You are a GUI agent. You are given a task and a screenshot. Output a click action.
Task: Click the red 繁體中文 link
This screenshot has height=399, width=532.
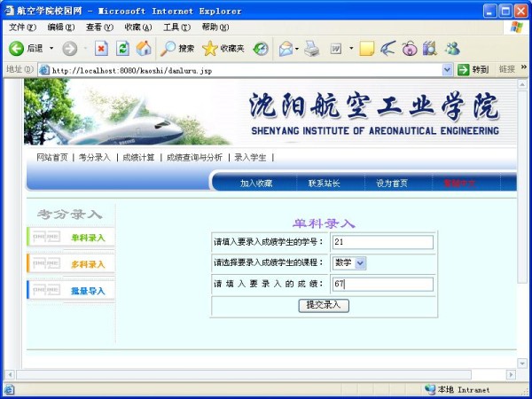click(x=459, y=184)
